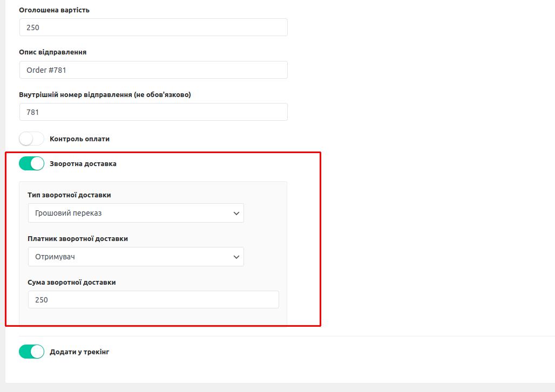Click the Зворотна доставка label text
555x392 pixels.
(83, 164)
